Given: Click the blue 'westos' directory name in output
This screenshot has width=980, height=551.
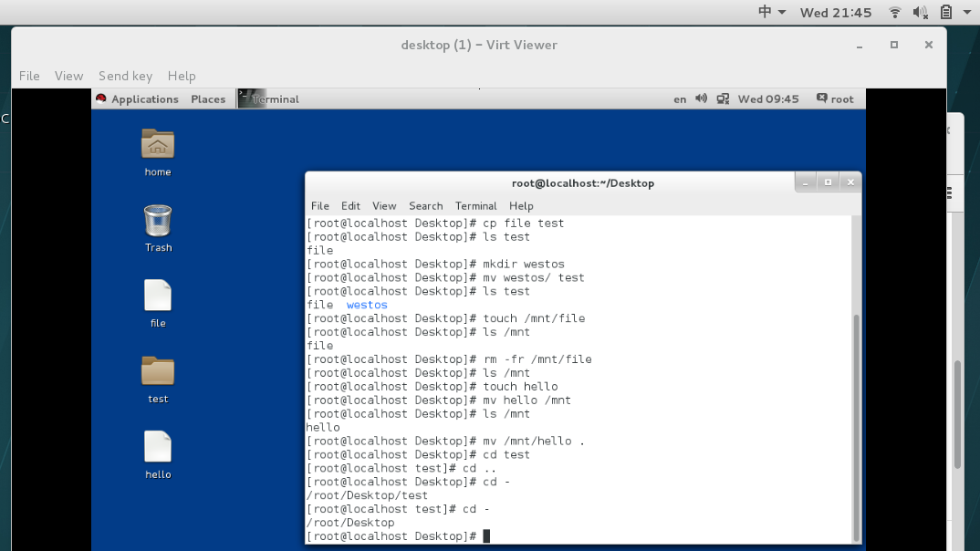Looking at the screenshot, I should click(x=367, y=305).
